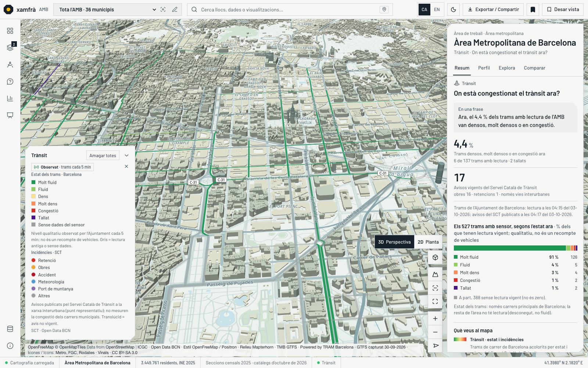Open the presentation screen icon in the sidebar
The image size is (588, 368).
[x=10, y=115]
